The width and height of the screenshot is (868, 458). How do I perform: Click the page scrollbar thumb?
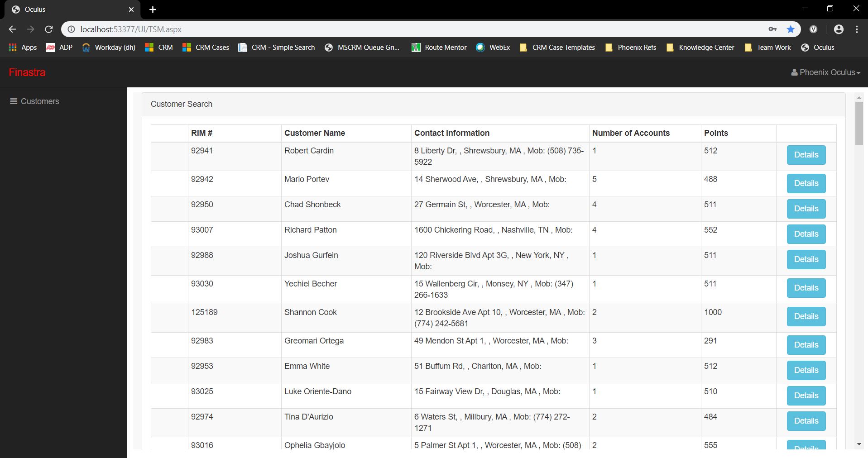tap(859, 124)
